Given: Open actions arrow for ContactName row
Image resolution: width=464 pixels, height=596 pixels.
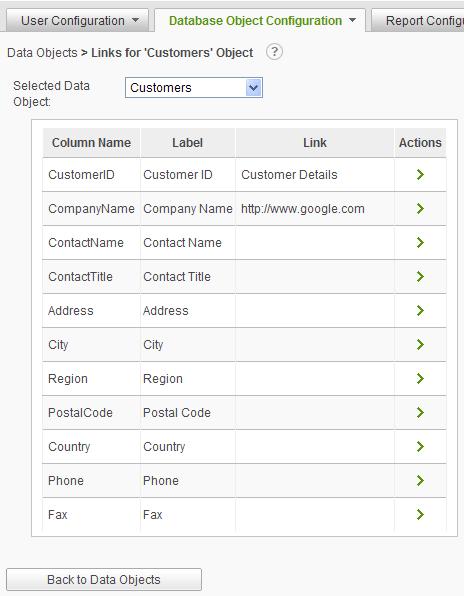Looking at the screenshot, I should click(x=420, y=243).
